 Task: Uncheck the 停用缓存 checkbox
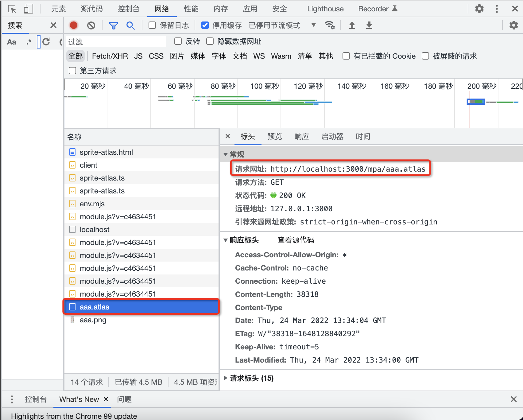(x=205, y=25)
